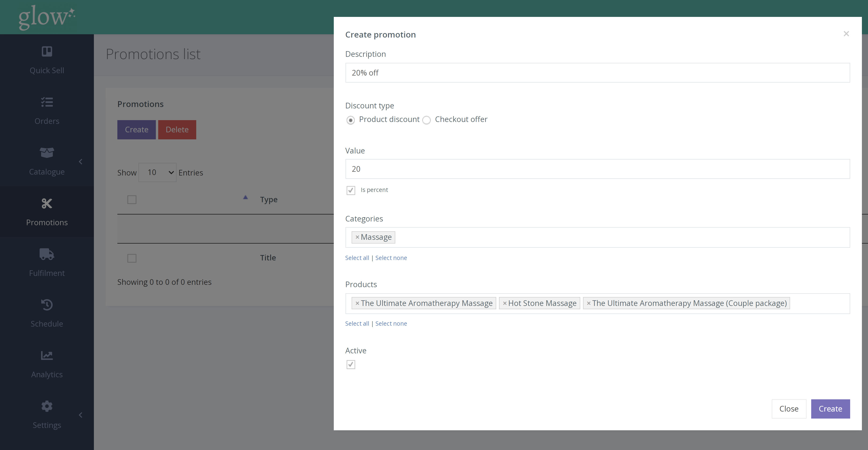Remove the Massage category tag
Screen dimensions: 868x450
[x=357, y=237]
